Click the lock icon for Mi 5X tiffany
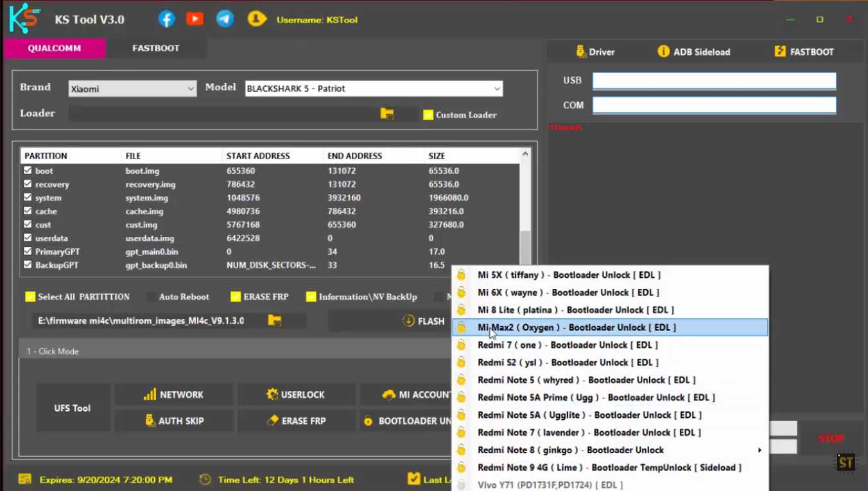Screen dimensions: 868x491 pyautogui.click(x=461, y=275)
